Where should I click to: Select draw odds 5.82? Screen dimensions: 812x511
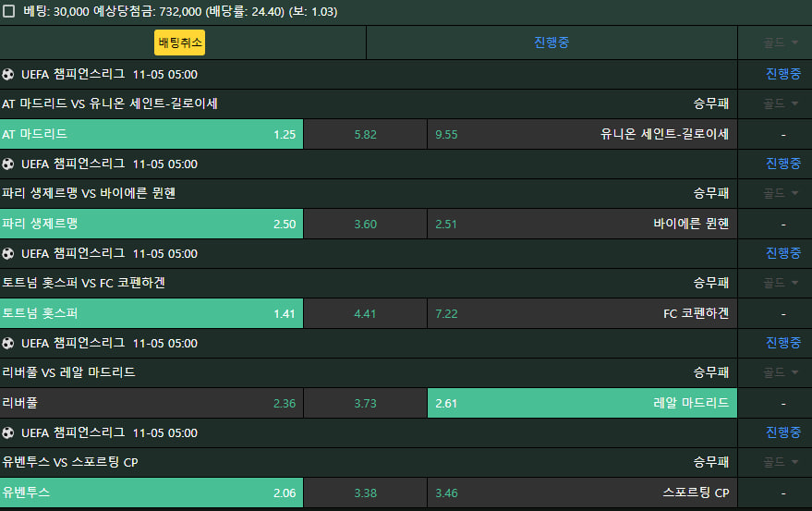[365, 134]
